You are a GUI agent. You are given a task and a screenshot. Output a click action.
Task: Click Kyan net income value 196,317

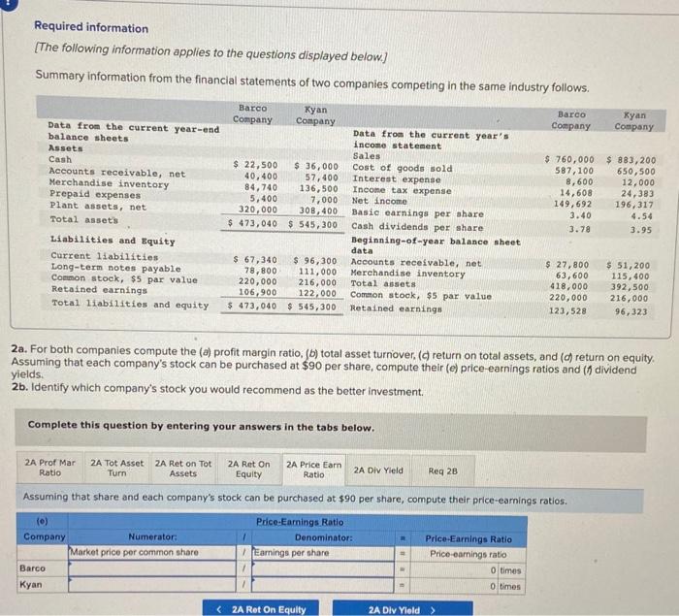[x=634, y=205]
